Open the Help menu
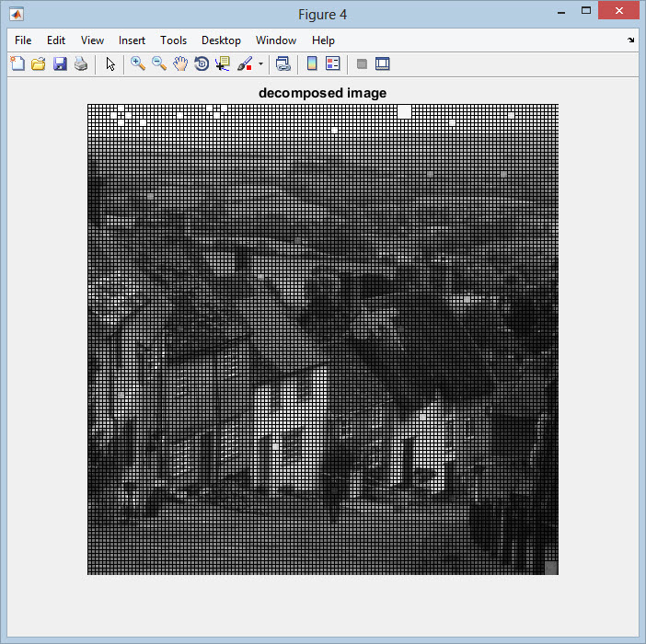The height and width of the screenshot is (644, 646). click(323, 40)
